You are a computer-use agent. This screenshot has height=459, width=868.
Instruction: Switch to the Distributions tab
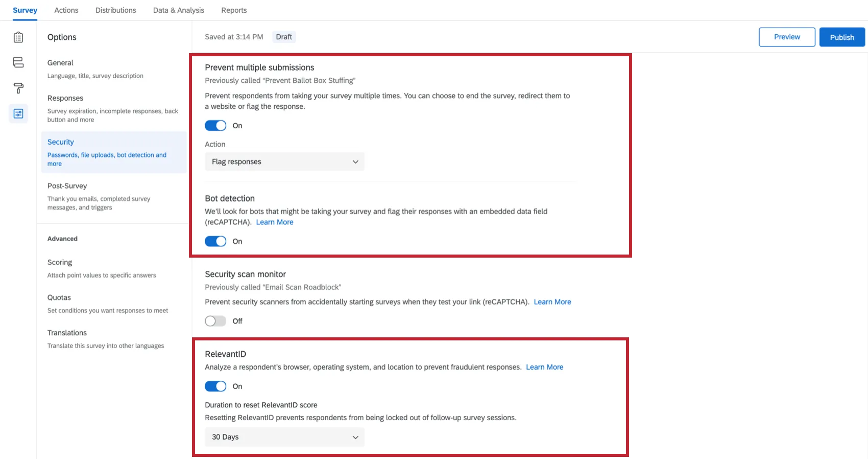click(x=116, y=10)
